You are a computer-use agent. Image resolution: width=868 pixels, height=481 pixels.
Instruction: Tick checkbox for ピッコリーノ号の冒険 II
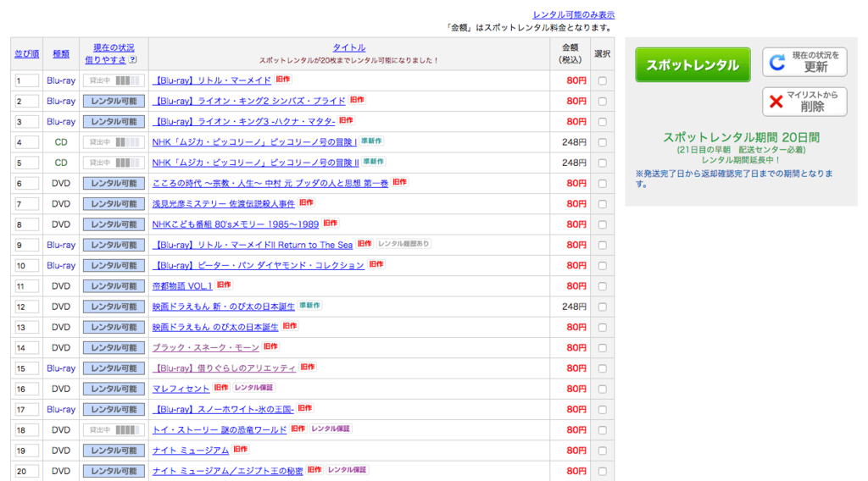pos(603,163)
